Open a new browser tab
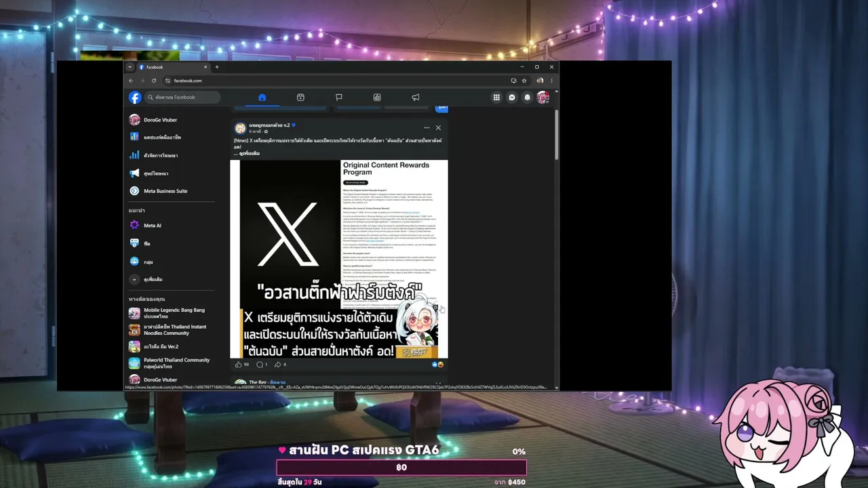This screenshot has width=868, height=488. click(x=217, y=67)
